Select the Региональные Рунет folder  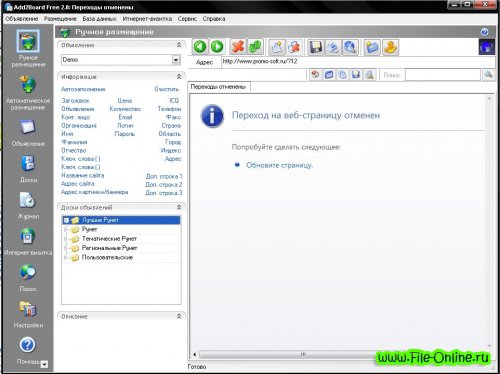point(109,248)
